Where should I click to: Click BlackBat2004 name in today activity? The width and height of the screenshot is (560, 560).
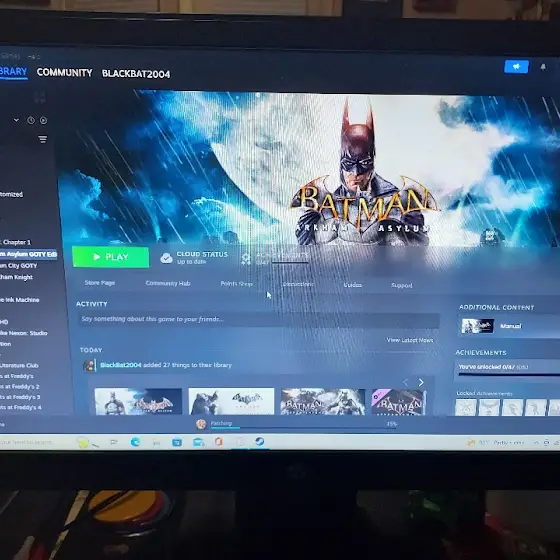[121, 365]
